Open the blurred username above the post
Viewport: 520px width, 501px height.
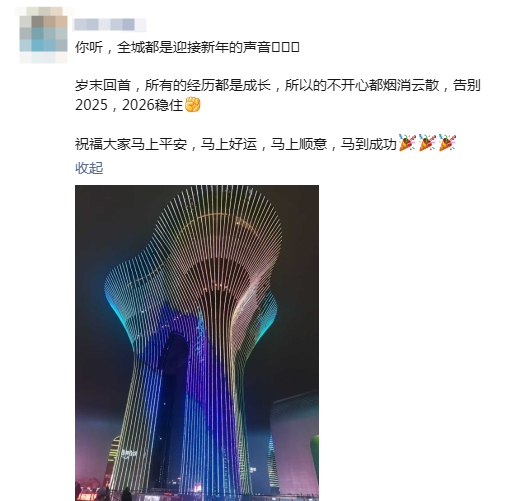coord(110,25)
